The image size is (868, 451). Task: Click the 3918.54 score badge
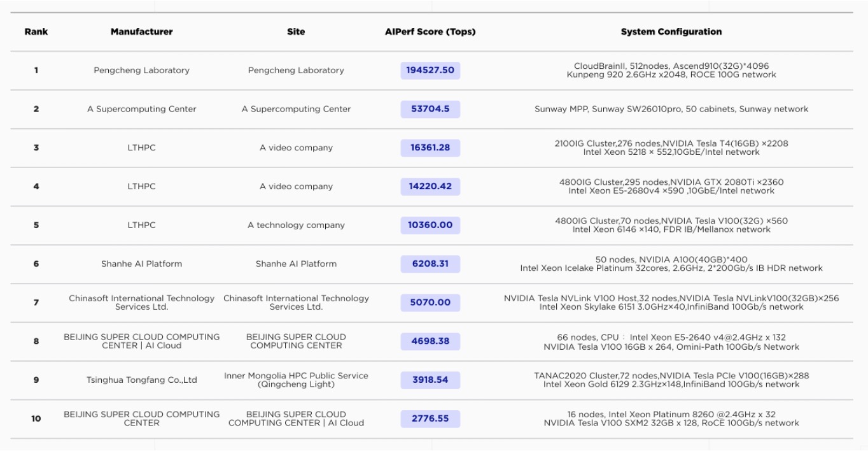tap(430, 380)
